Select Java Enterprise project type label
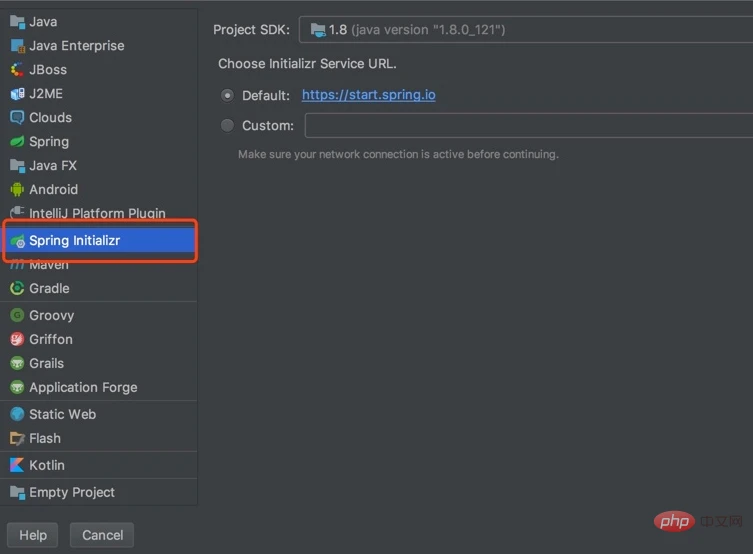Image resolution: width=753 pixels, height=554 pixels. (77, 46)
